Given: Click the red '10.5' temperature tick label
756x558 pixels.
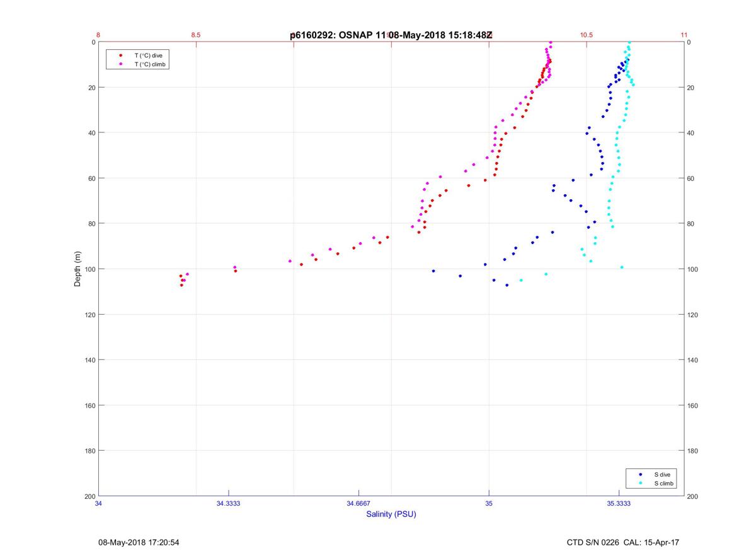Looking at the screenshot, I should tap(587, 35).
